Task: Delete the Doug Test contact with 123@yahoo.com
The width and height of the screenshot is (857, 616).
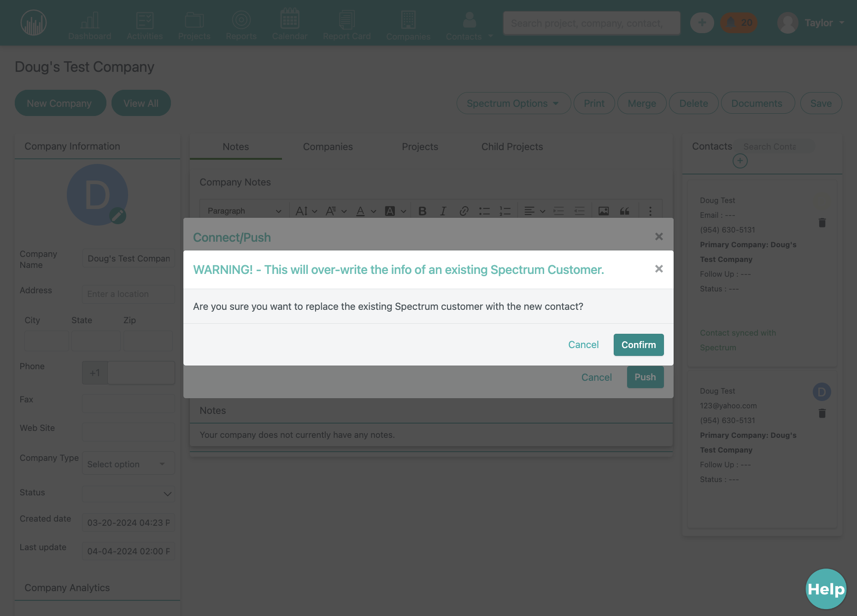Action: (x=822, y=413)
